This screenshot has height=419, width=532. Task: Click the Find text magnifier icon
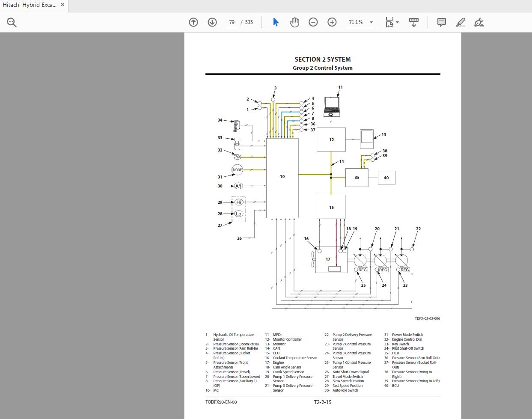[12, 22]
